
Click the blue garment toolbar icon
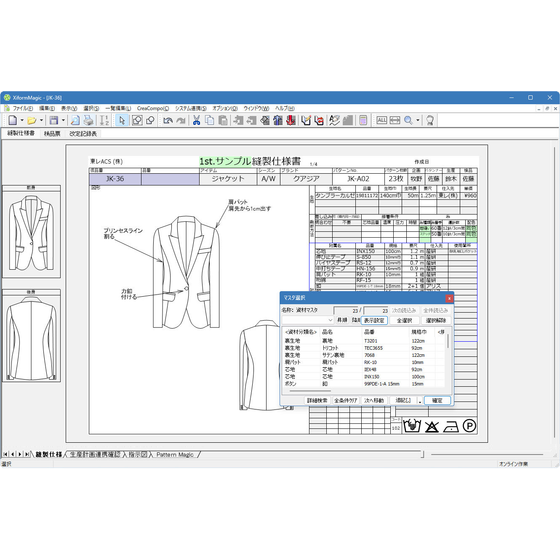coord(278,120)
